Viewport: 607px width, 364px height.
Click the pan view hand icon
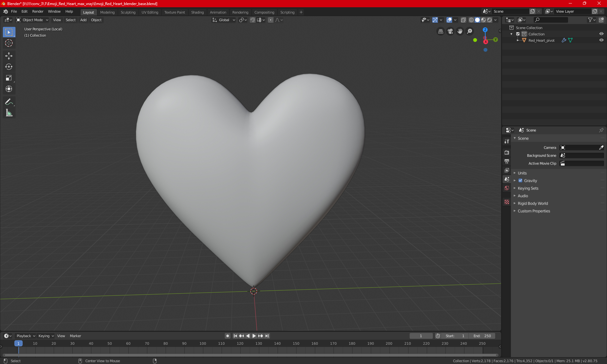(460, 31)
